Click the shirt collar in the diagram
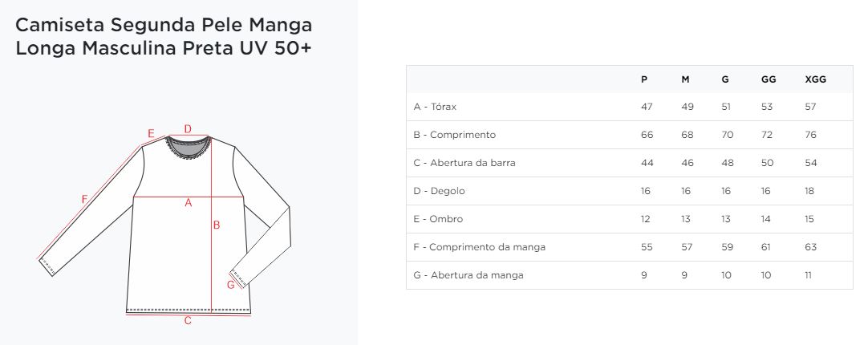Screen dimensions: 868x345 click(x=189, y=146)
